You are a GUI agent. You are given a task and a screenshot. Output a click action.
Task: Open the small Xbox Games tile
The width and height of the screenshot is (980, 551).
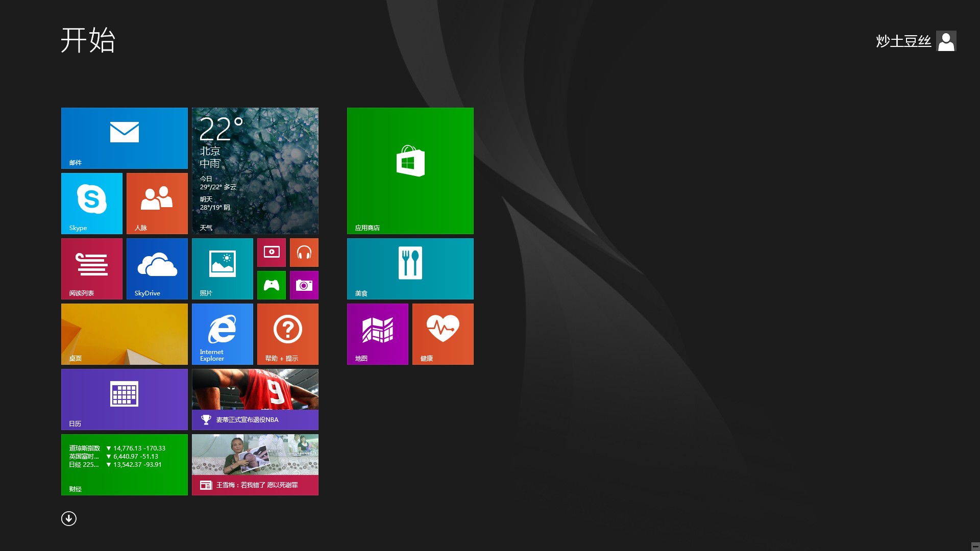tap(271, 285)
